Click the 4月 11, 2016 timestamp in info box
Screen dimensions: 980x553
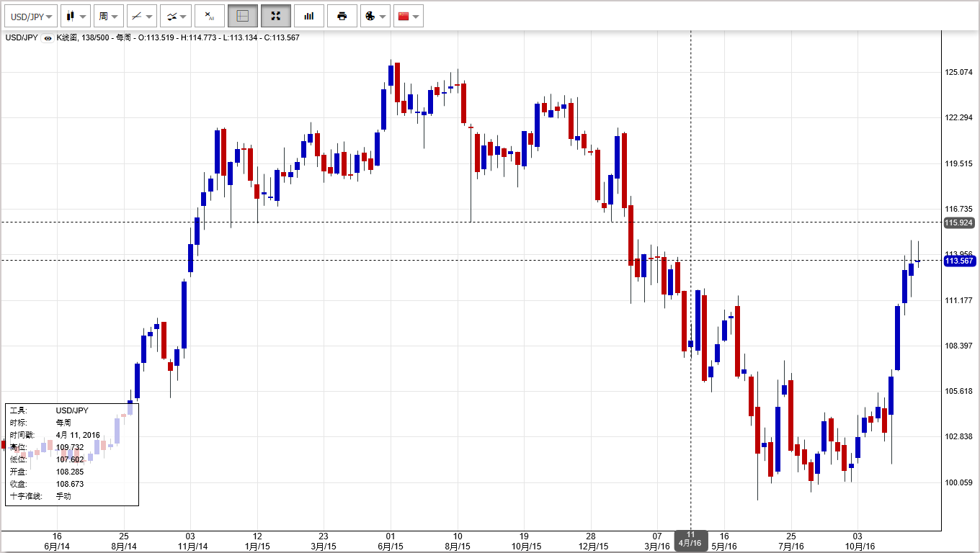coord(78,435)
